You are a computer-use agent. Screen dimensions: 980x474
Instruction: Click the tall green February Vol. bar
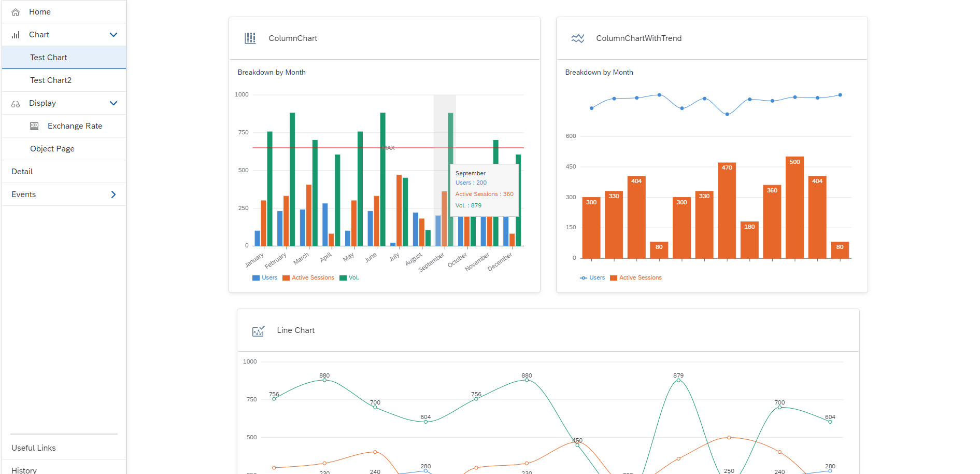click(292, 179)
